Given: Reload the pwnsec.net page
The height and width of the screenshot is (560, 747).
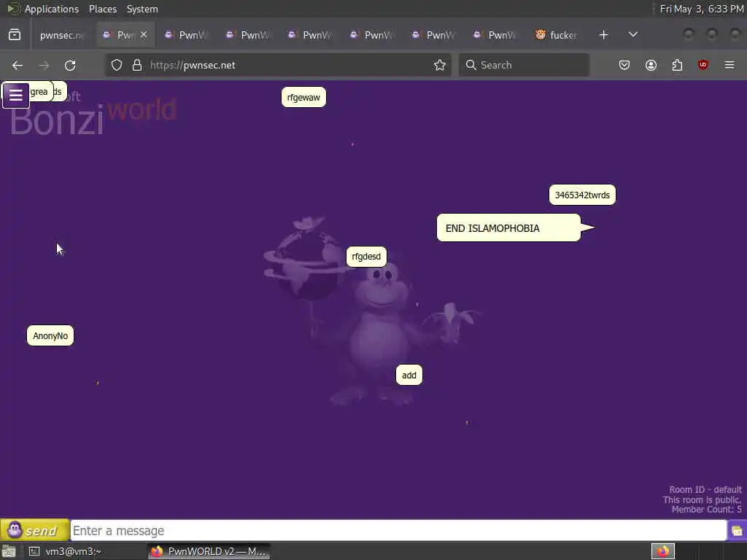Looking at the screenshot, I should tap(70, 65).
